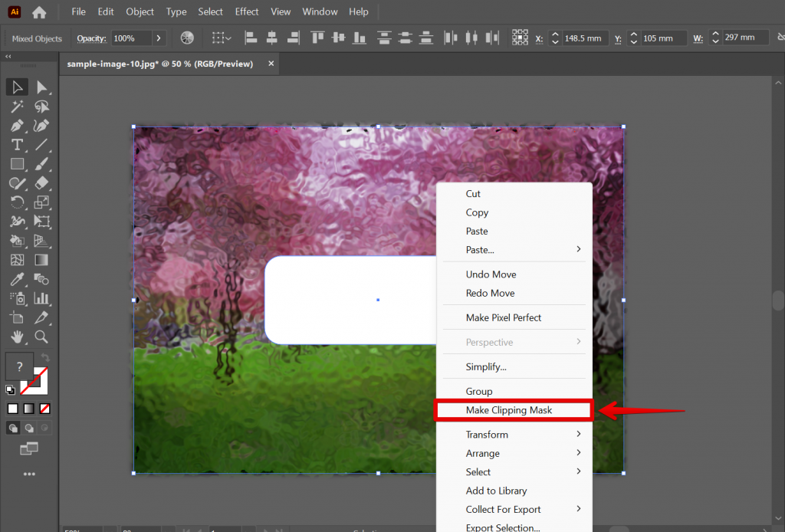Select the Selection tool
The width and height of the screenshot is (785, 532).
pyautogui.click(x=17, y=87)
